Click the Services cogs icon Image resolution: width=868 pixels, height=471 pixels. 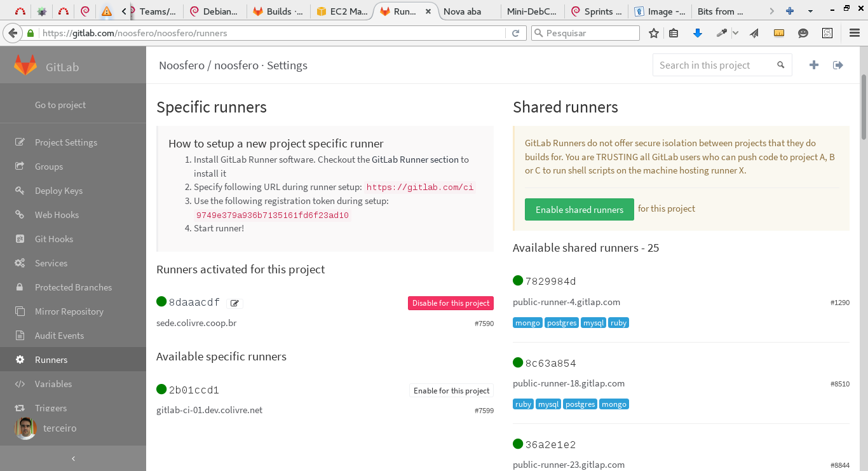[20, 263]
